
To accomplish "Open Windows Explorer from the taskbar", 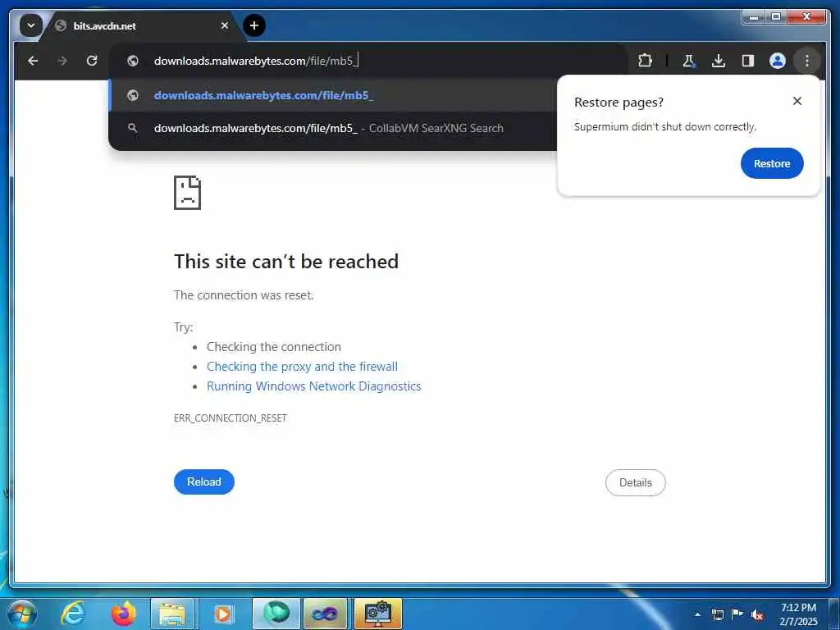I will pos(172,614).
